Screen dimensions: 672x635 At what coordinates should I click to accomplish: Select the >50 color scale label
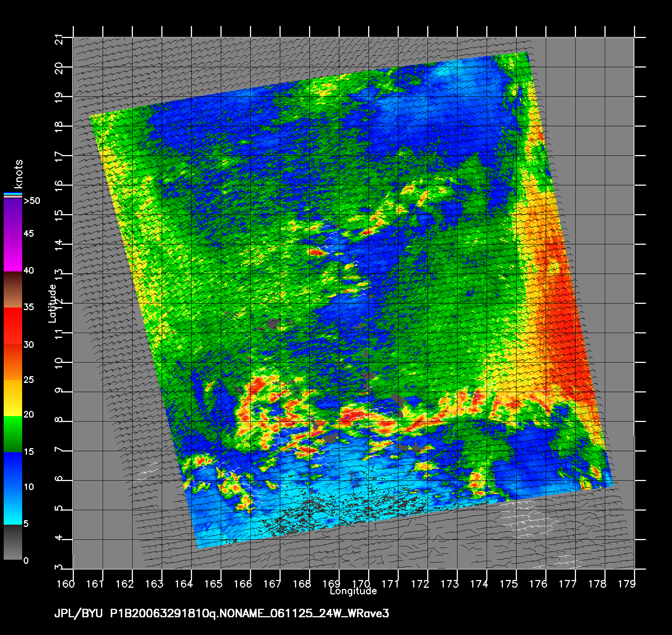[32, 201]
